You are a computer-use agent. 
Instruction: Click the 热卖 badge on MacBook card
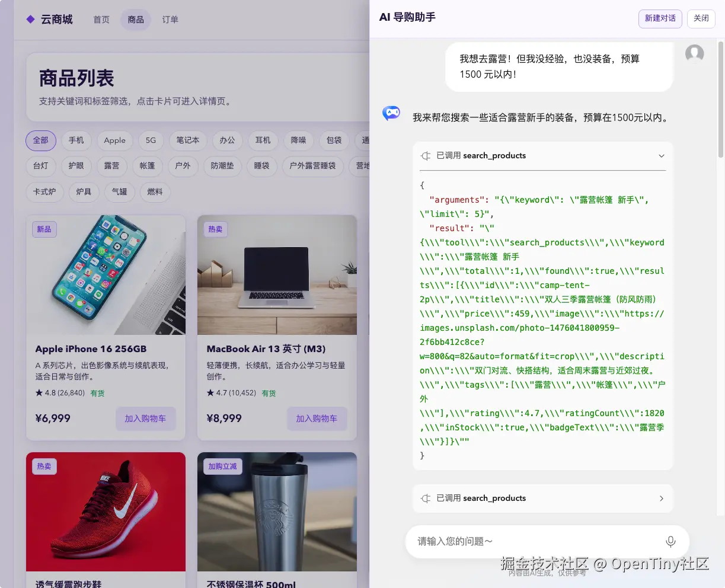coord(215,229)
